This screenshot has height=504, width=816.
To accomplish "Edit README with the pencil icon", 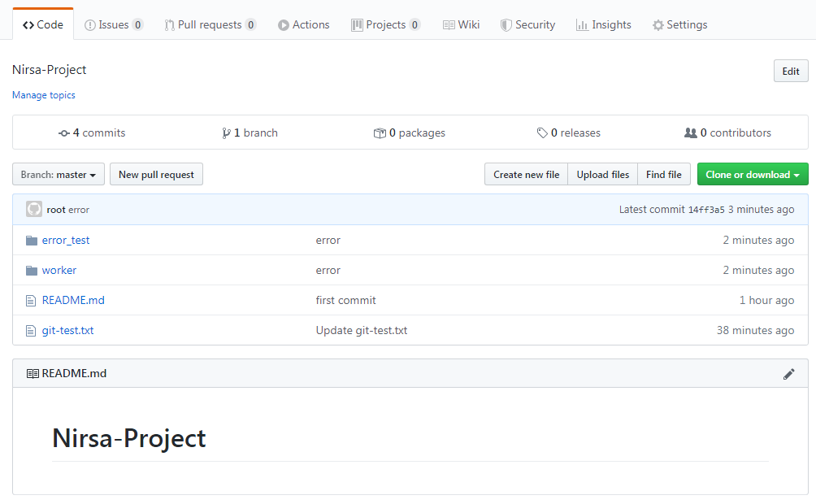I will pos(789,374).
